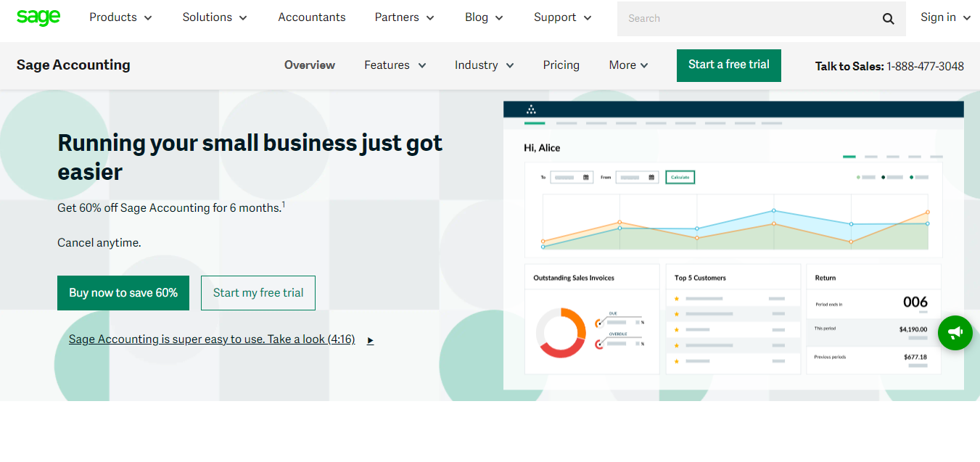This screenshot has width=980, height=462.
Task: Click the 60% off offer text
Action: pyautogui.click(x=171, y=208)
